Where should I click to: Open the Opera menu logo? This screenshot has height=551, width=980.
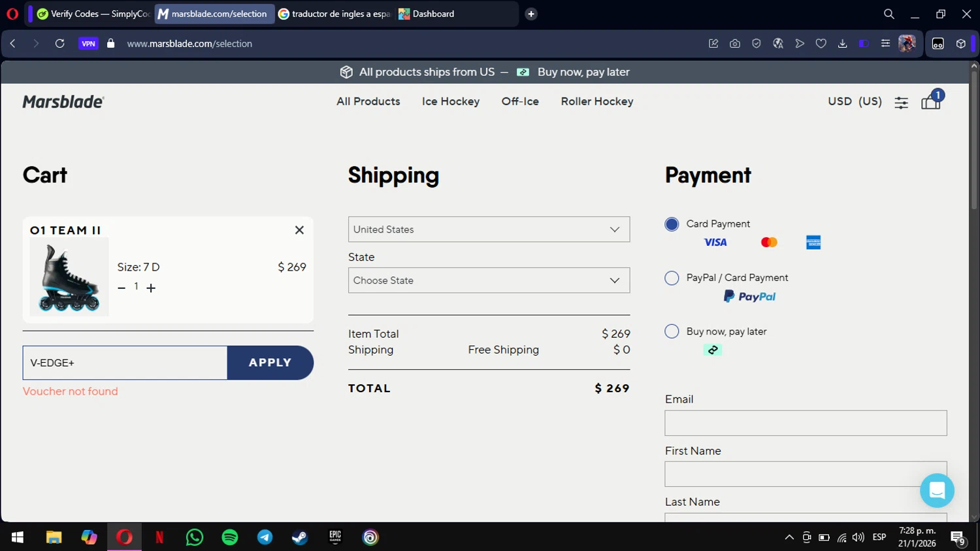12,13
